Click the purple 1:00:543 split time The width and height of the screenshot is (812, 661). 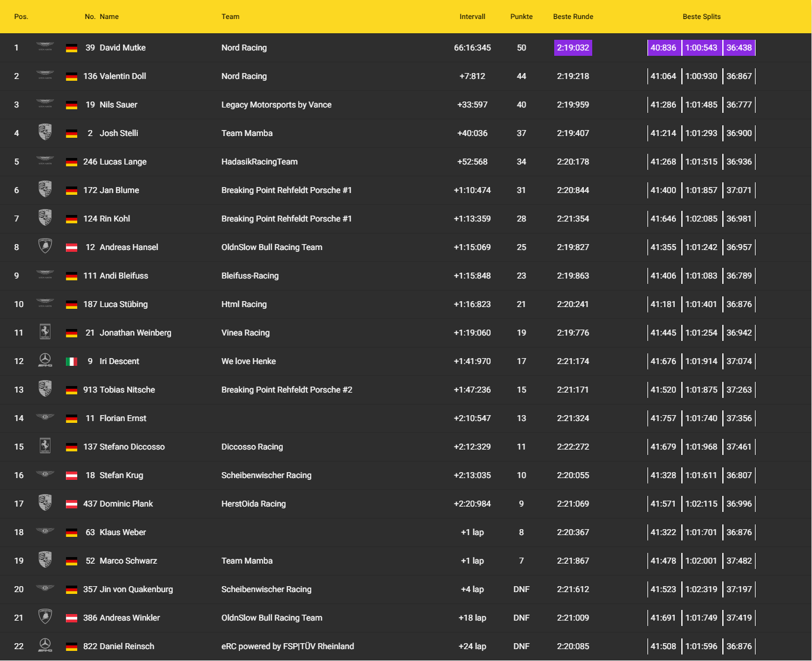pos(701,48)
